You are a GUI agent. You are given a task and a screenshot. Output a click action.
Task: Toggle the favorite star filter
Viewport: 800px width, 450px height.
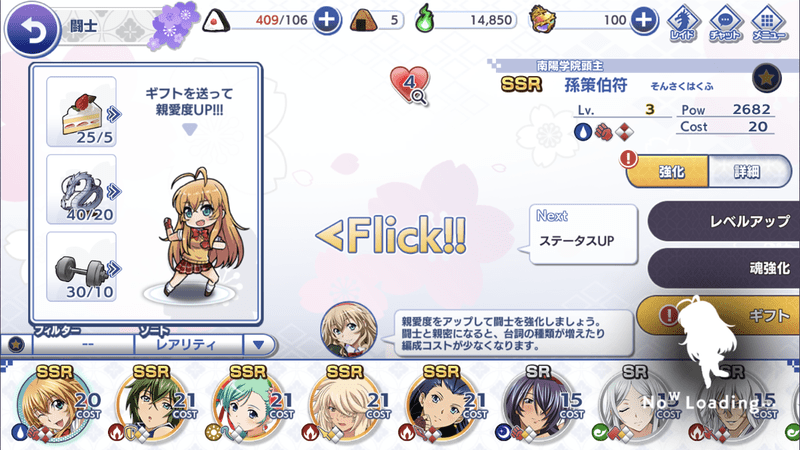pyautogui.click(x=16, y=345)
